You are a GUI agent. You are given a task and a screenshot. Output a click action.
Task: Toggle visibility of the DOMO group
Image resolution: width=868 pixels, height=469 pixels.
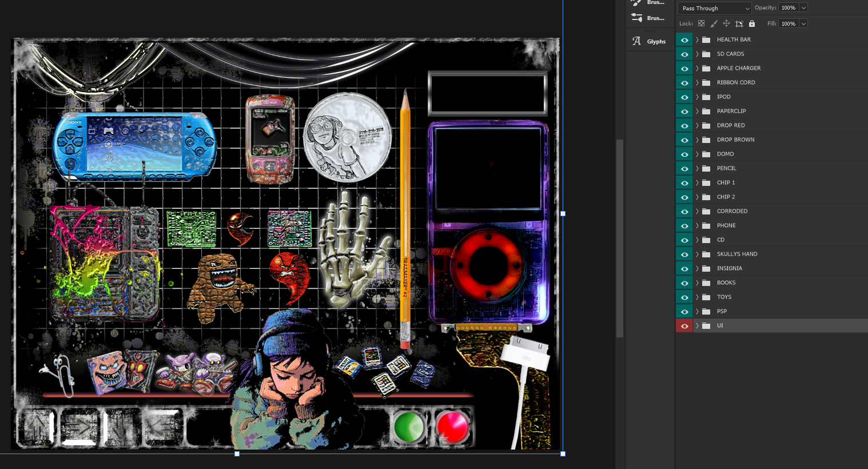point(684,154)
